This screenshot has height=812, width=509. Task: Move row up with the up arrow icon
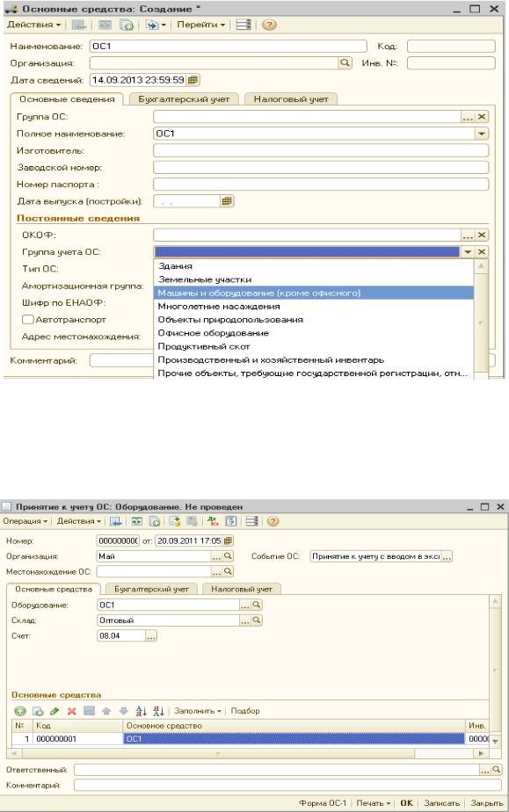(106, 711)
